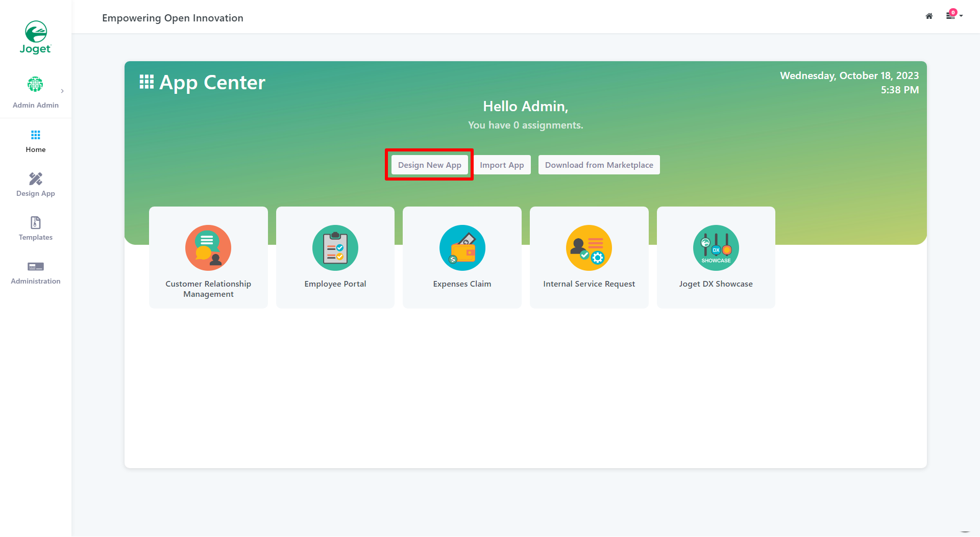Viewport: 980px width, 537px height.
Task: Click the App Center heading
Action: point(212,83)
